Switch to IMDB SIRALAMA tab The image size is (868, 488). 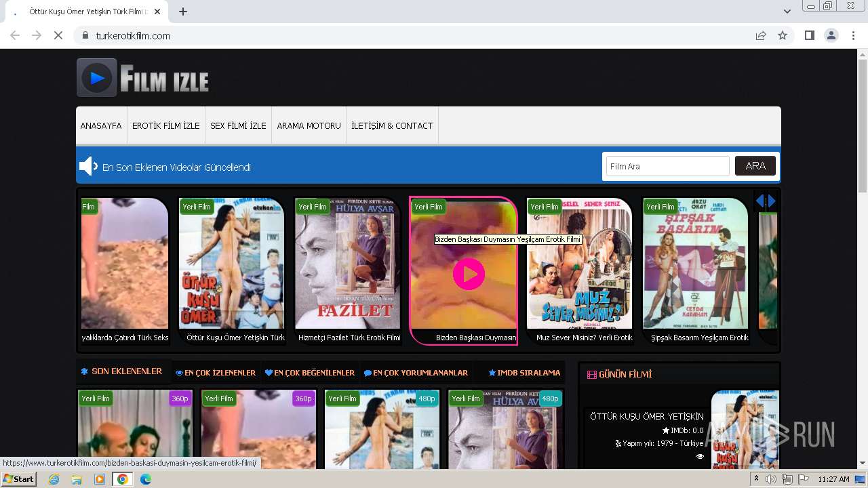[x=524, y=373]
